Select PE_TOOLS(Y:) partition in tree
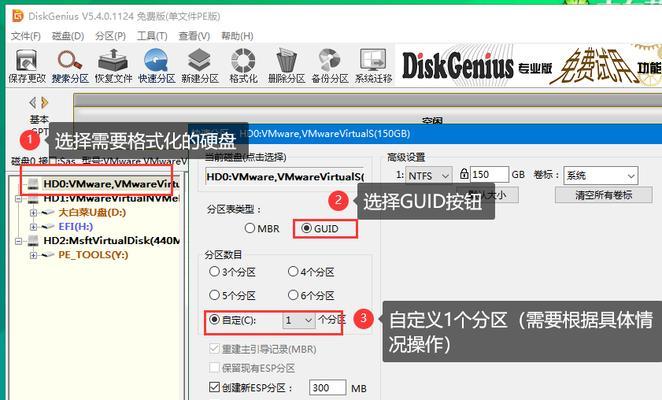 [93, 255]
